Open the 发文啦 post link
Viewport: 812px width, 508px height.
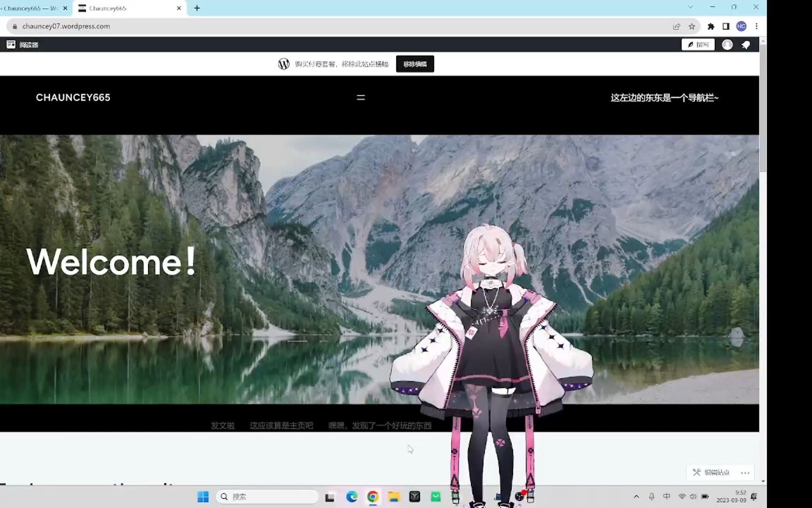222,426
